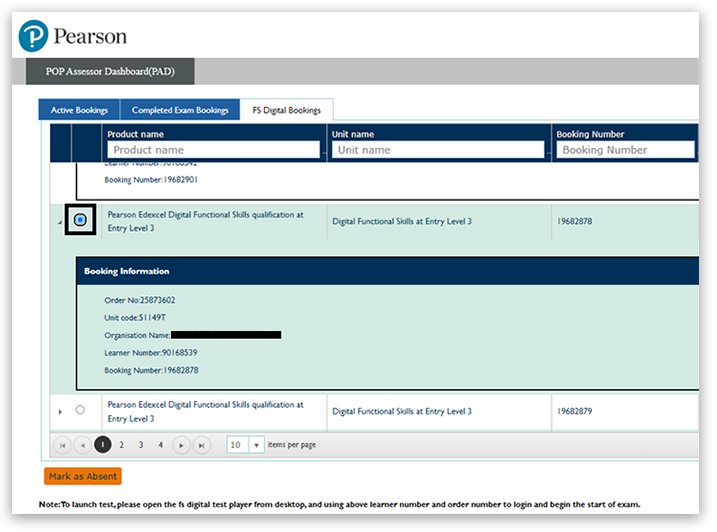
Task: Go to previous page of bookings
Action: [x=82, y=445]
